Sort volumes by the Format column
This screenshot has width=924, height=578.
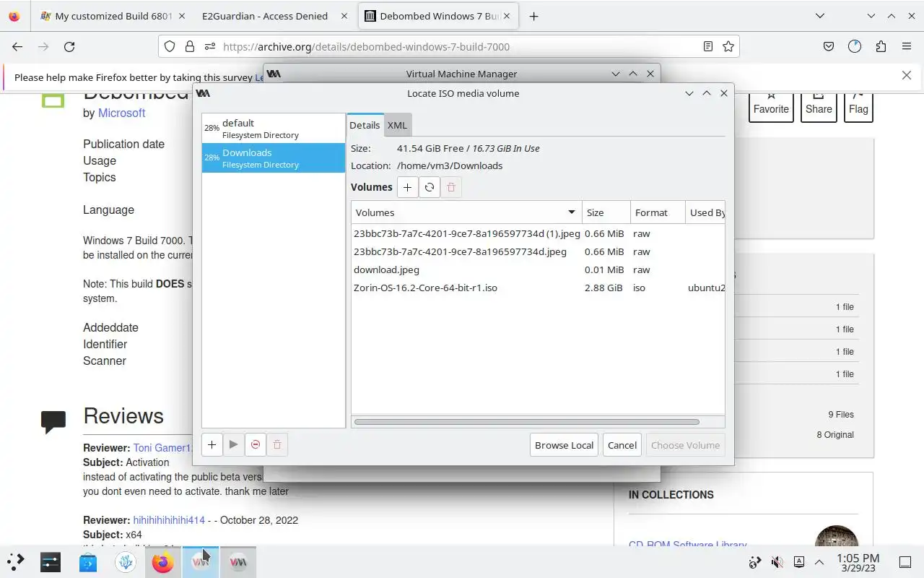point(658,212)
